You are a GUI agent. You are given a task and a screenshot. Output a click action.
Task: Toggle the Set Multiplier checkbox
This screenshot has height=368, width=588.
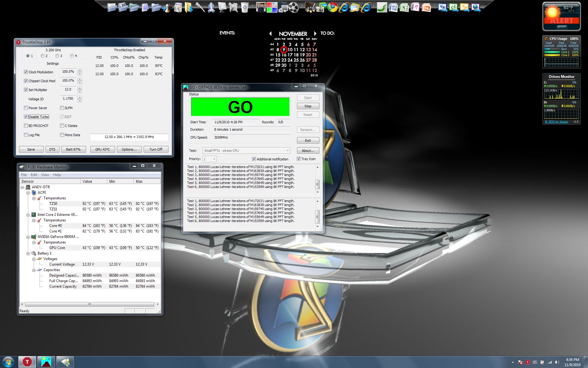pyautogui.click(x=26, y=90)
